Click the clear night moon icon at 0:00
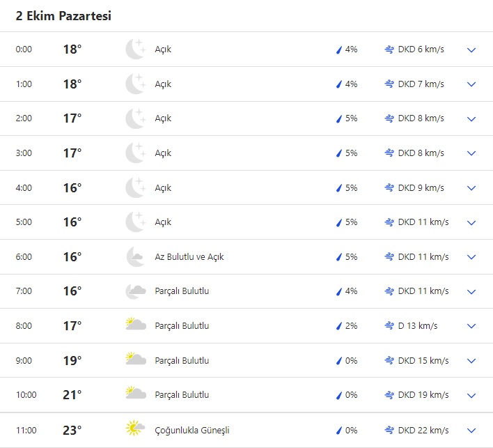 (x=135, y=49)
